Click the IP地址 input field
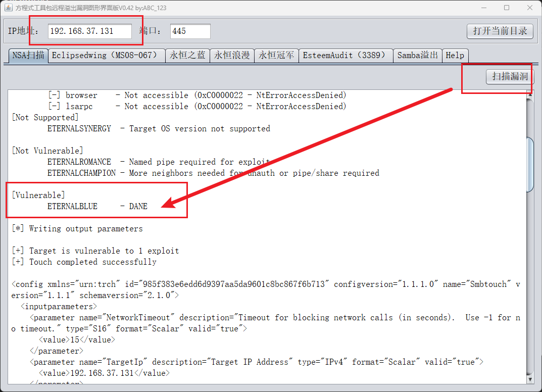 90,31
